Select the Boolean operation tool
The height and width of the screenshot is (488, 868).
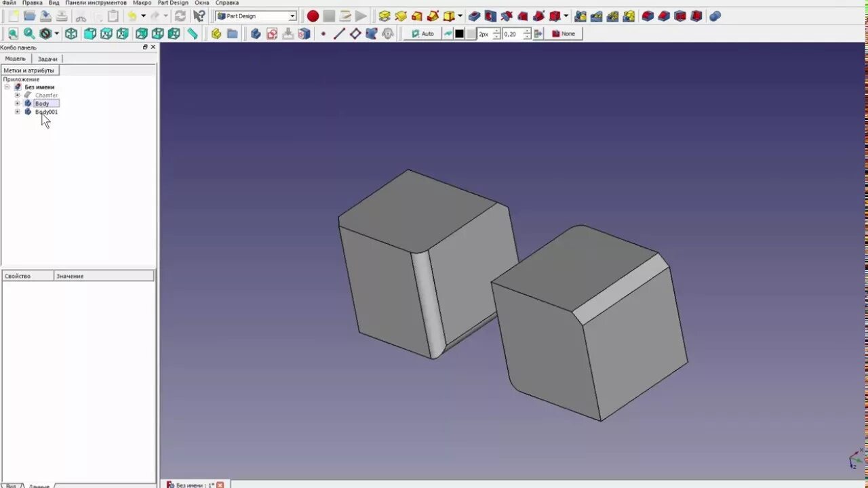point(715,16)
